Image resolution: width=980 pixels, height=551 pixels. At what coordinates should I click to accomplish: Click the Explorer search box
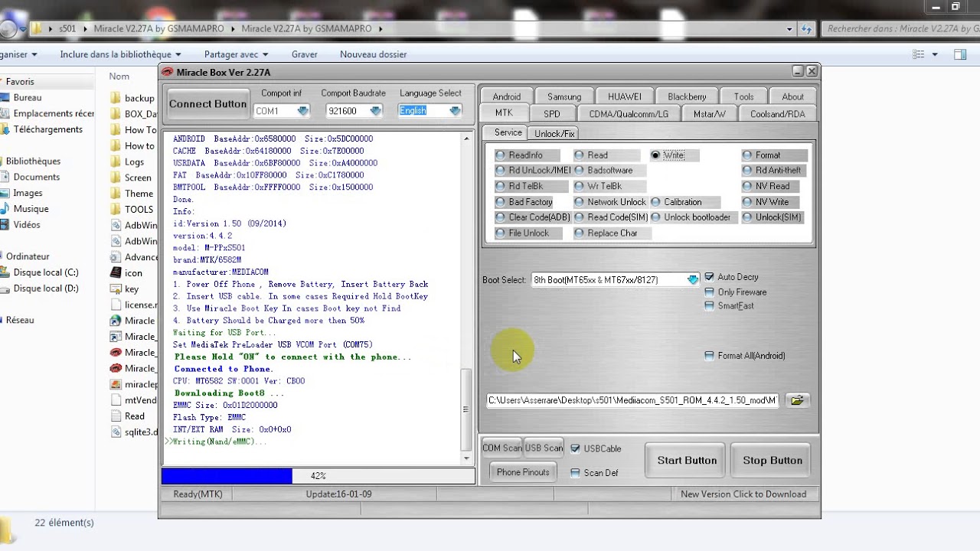pos(900,29)
